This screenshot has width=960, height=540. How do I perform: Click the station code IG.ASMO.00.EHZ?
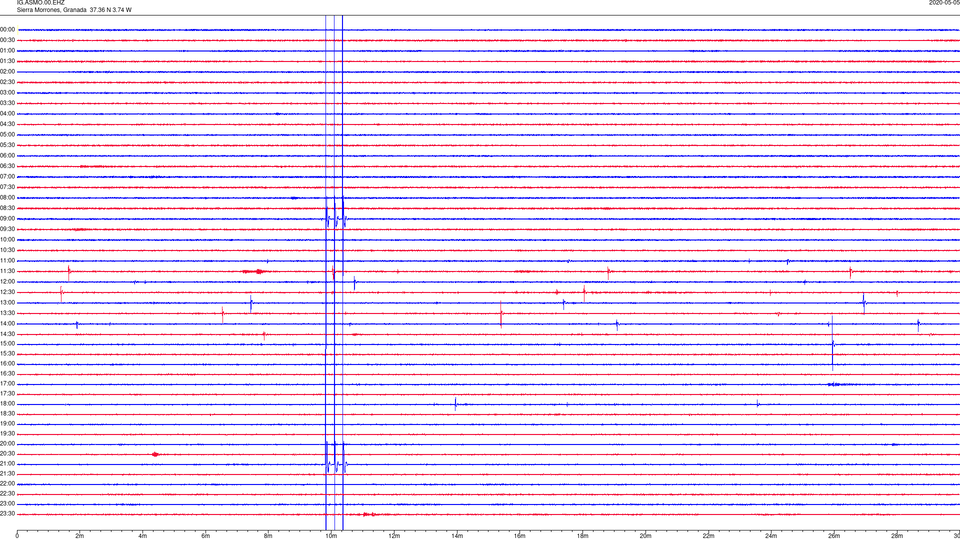40,2
